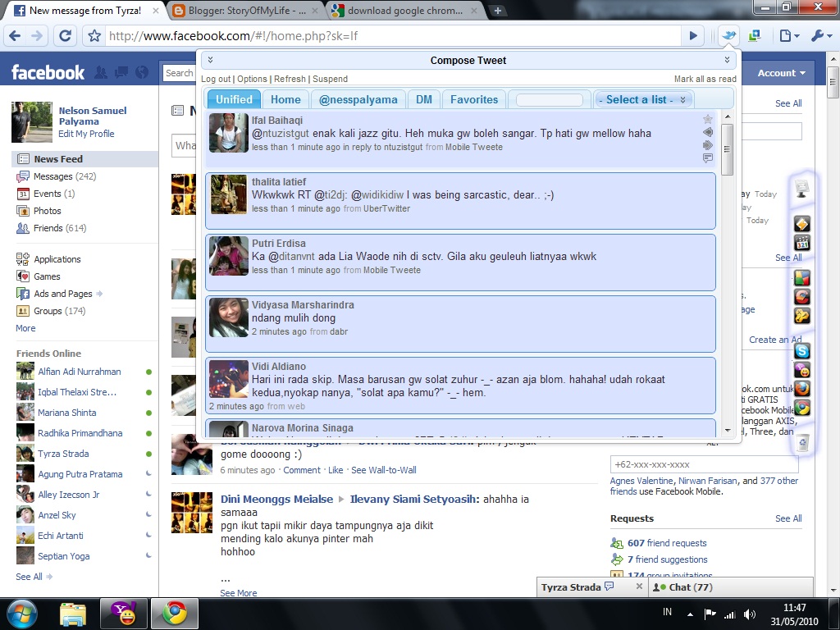Expand Compose Tweet panel right chevron
Viewport: 840px width, 630px height.
tap(727, 59)
